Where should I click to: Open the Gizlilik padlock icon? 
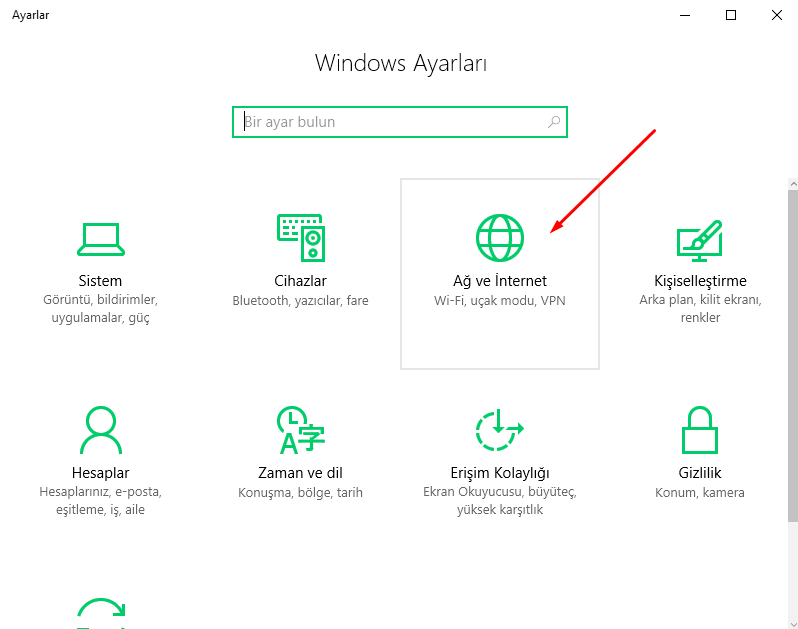pyautogui.click(x=700, y=430)
